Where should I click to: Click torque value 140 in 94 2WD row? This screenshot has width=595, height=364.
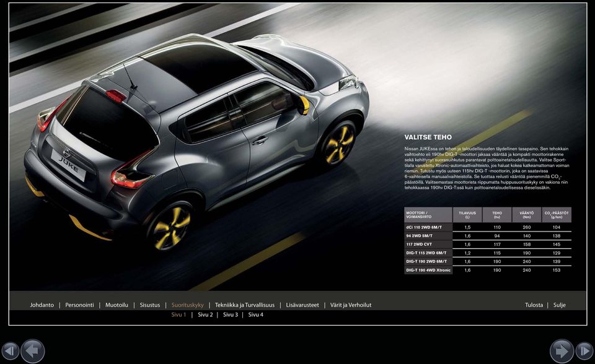pos(527,236)
